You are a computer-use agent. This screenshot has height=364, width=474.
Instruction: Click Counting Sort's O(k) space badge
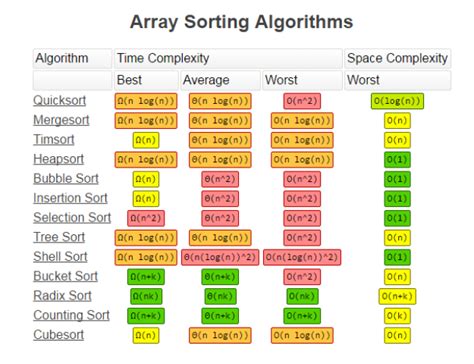click(x=397, y=316)
